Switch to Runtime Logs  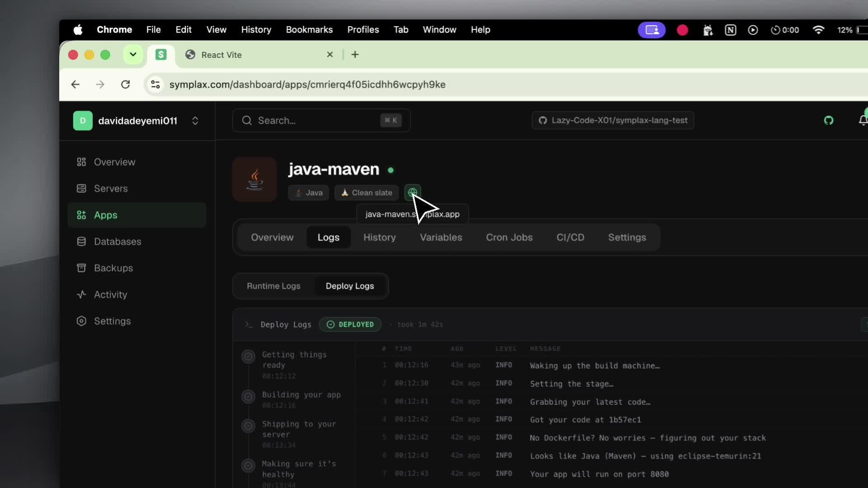pos(274,286)
